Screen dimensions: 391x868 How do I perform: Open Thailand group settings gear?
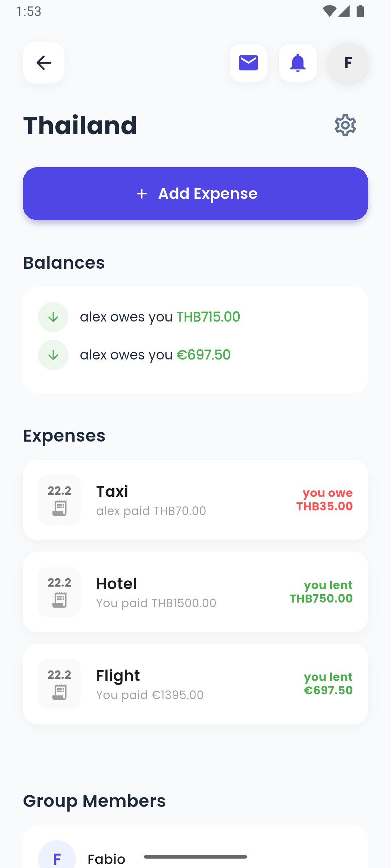(345, 125)
